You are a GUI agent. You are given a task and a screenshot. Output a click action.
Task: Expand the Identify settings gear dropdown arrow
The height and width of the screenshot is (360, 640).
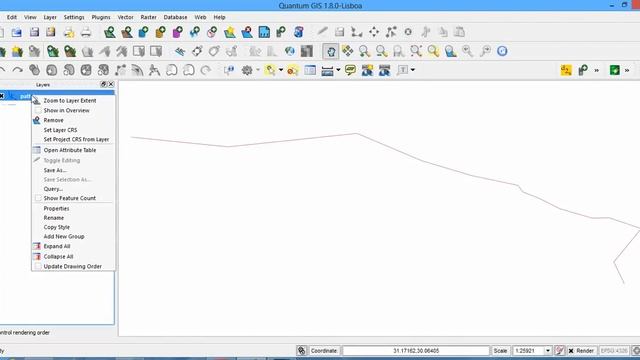point(258,70)
